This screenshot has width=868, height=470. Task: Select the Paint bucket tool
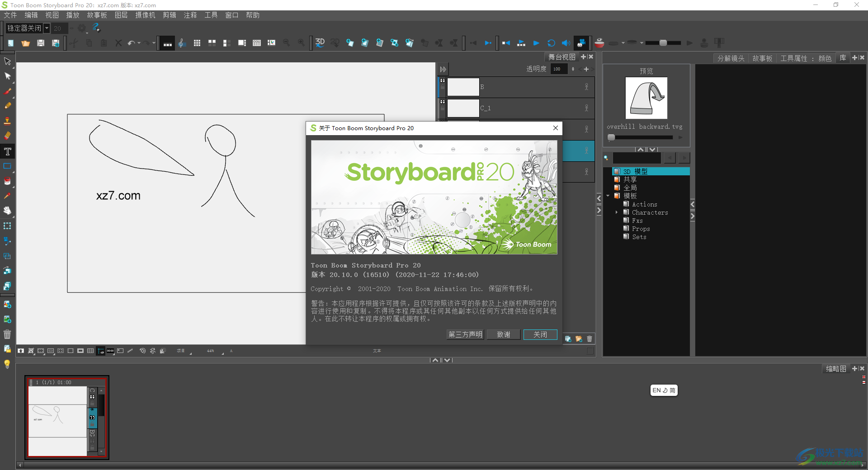pyautogui.click(x=7, y=181)
